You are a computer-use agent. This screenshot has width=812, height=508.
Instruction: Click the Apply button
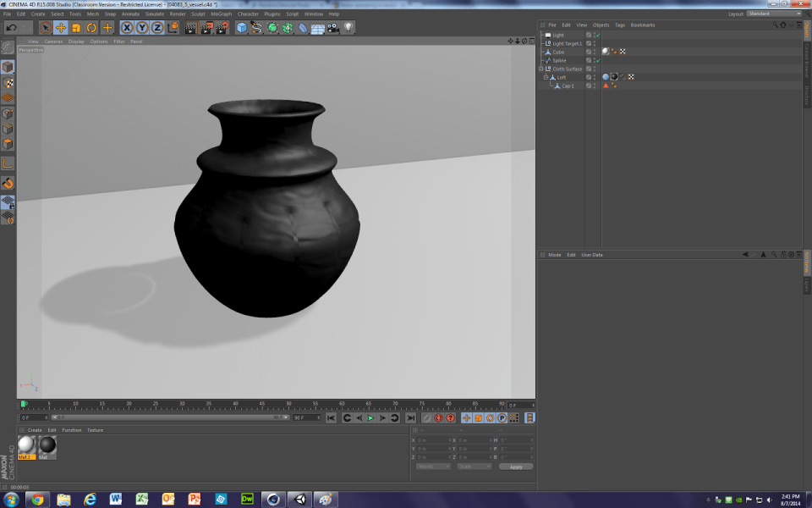pos(516,467)
